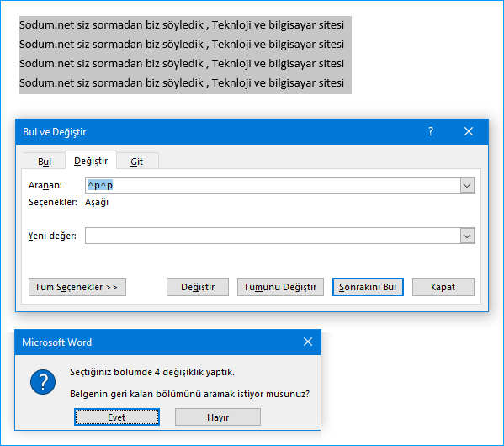
Task: Select the Değiştir tab
Action: click(91, 161)
